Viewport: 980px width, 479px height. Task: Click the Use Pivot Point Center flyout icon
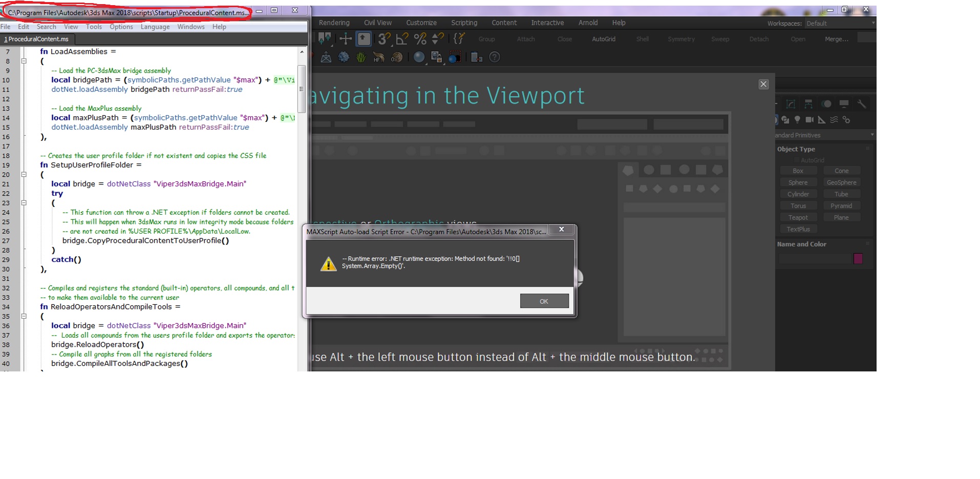click(x=325, y=38)
